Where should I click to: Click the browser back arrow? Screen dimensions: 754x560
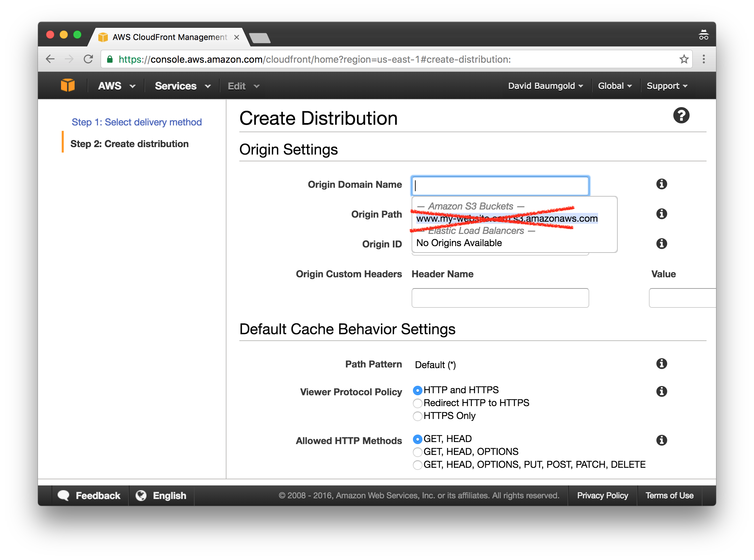click(50, 59)
